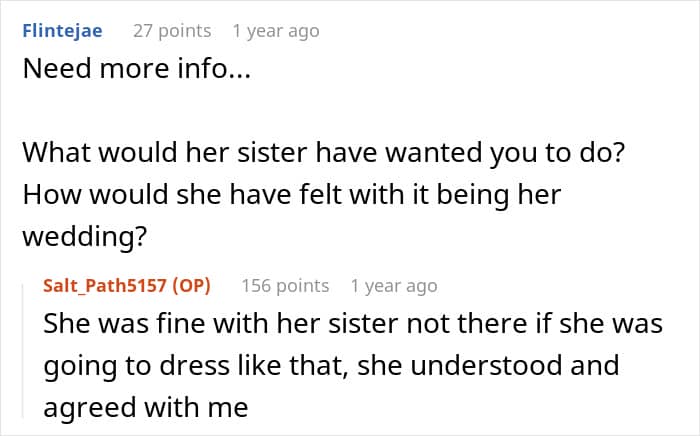Open the Salt_Path5157 user profile
700x436 pixels.
click(98, 286)
